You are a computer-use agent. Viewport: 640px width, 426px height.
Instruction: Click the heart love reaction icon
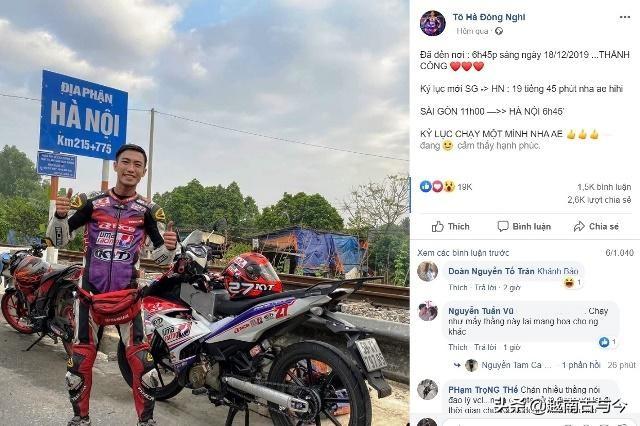tap(437, 186)
